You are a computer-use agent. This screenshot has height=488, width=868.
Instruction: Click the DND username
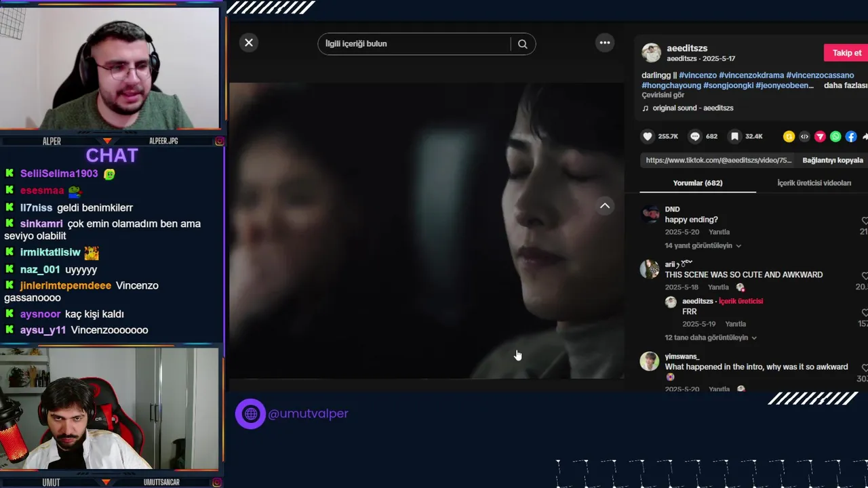(x=672, y=209)
